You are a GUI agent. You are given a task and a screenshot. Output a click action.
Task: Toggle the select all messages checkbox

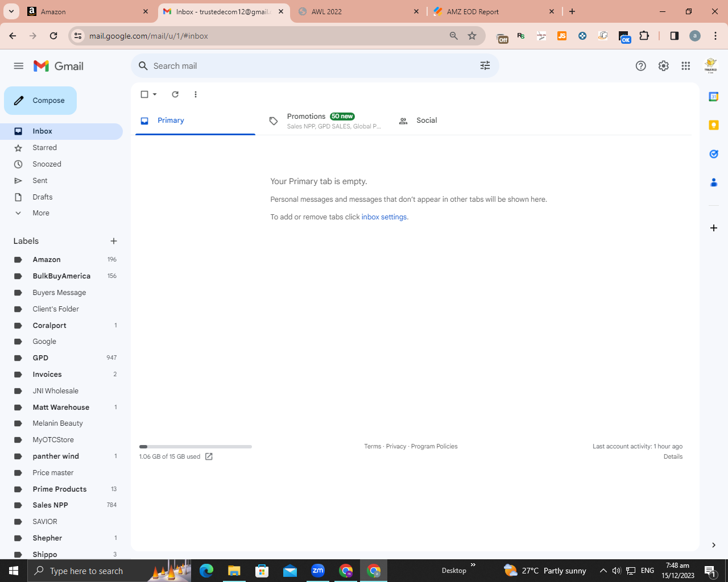pos(144,94)
